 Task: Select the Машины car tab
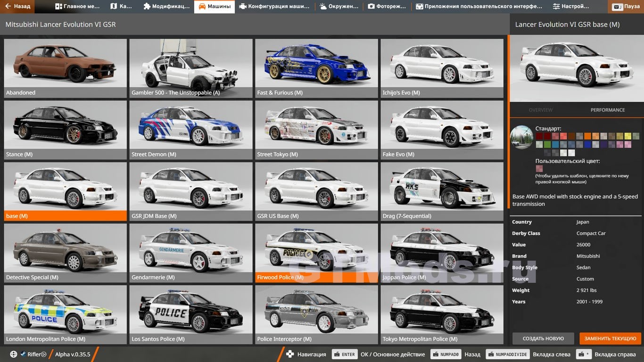[x=215, y=7]
